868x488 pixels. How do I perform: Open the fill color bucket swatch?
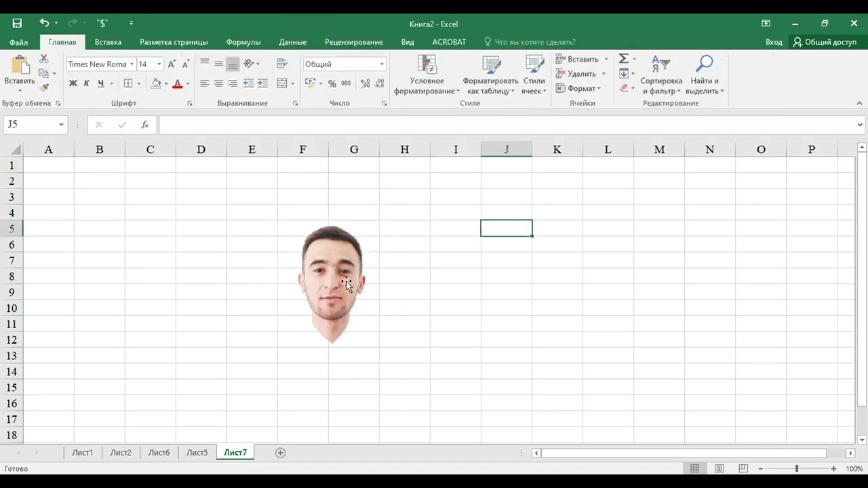pyautogui.click(x=156, y=83)
